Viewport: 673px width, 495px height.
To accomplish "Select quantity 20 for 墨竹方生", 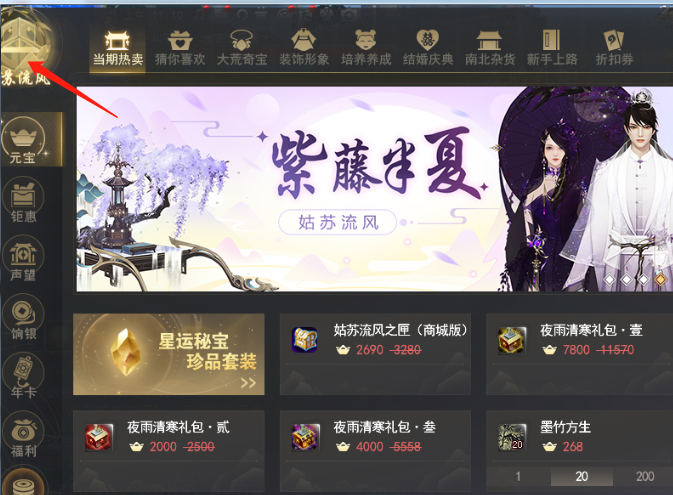I will (x=582, y=476).
